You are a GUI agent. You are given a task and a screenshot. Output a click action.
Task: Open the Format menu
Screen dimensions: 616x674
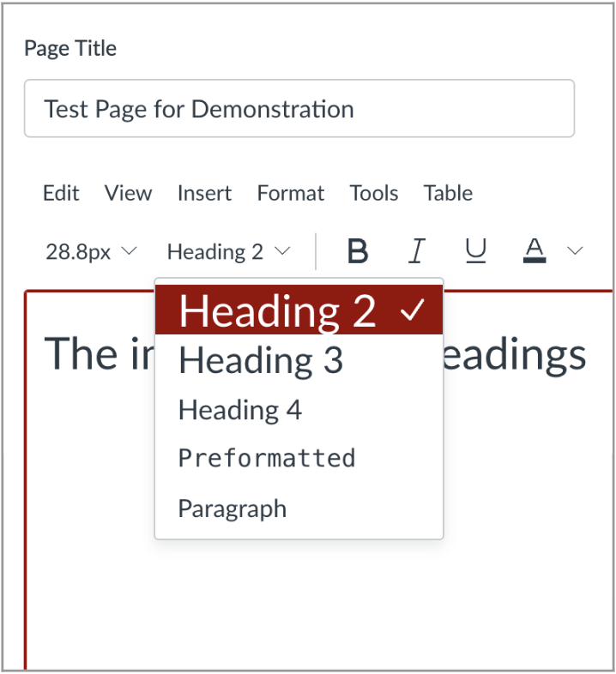tap(291, 194)
